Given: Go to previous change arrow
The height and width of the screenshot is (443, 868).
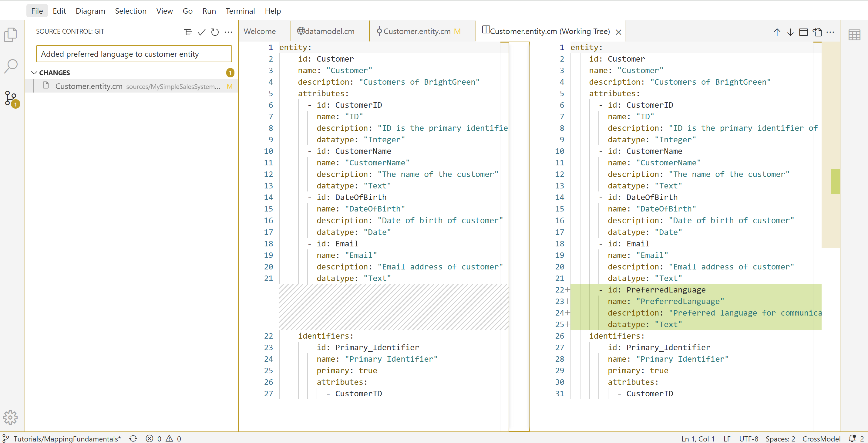Looking at the screenshot, I should pos(777,32).
